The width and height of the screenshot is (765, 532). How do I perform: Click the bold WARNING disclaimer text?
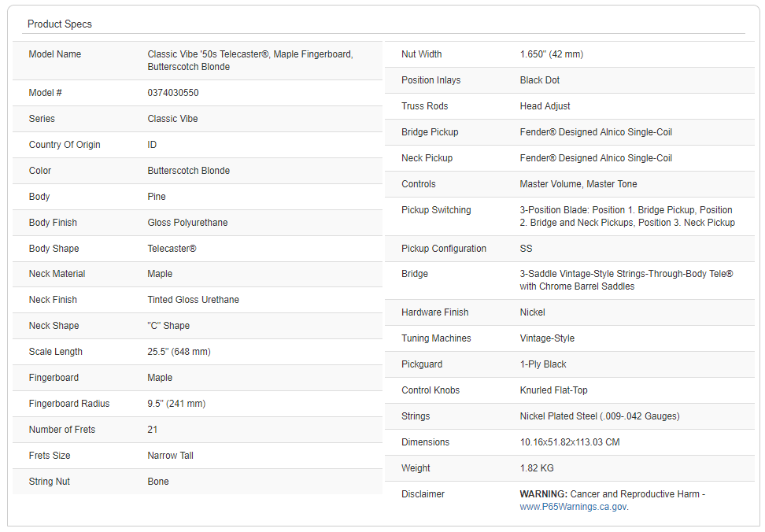tap(544, 494)
